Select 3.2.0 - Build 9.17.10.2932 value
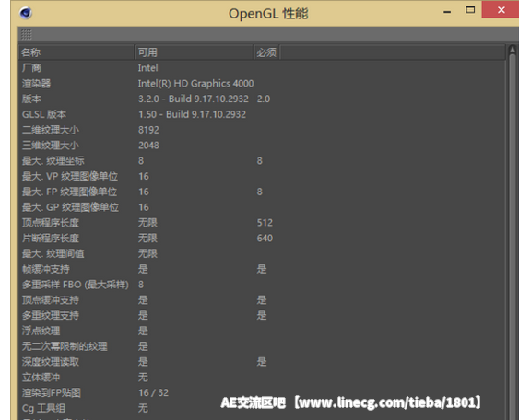 (194, 99)
